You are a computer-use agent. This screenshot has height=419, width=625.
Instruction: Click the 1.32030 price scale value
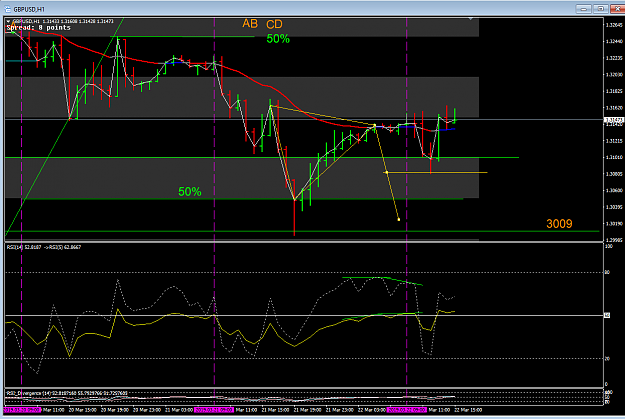click(614, 75)
